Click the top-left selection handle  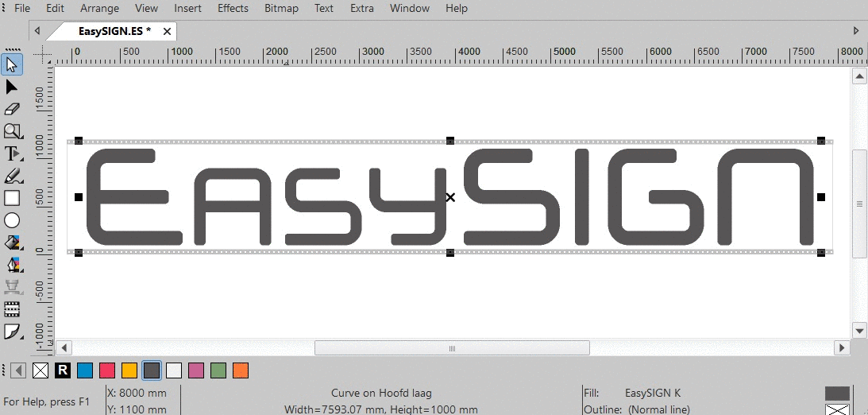[79, 142]
